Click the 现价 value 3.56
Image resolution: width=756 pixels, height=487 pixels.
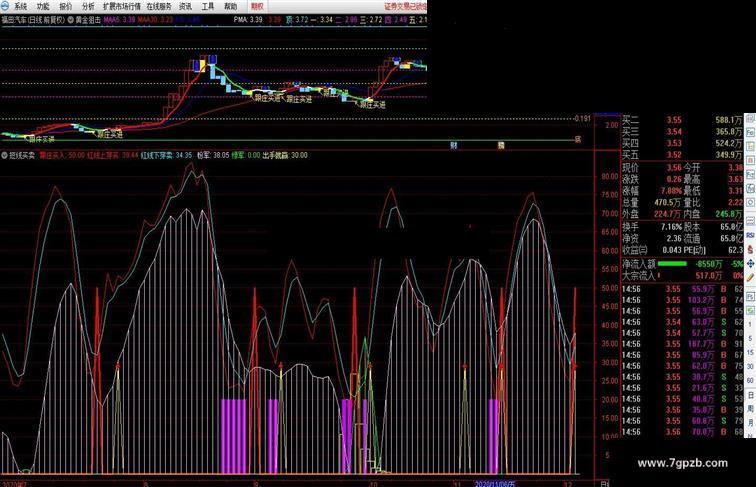674,167
